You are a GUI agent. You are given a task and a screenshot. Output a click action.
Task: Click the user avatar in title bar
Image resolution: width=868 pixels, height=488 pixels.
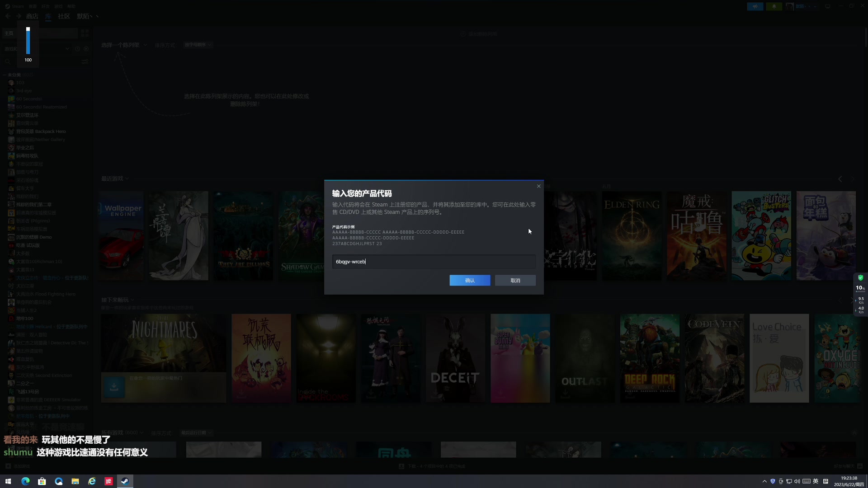[x=790, y=6]
